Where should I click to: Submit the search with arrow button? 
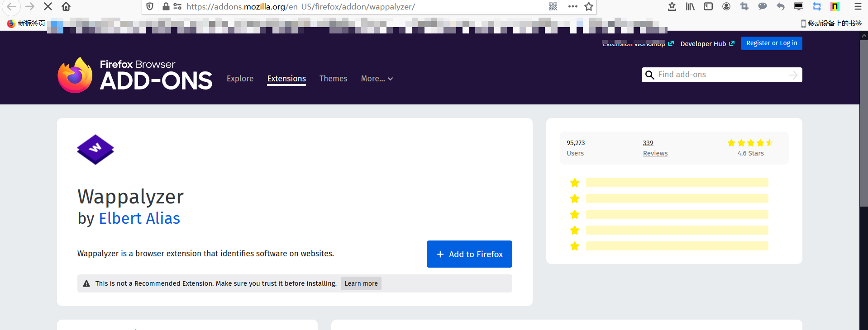[x=793, y=75]
